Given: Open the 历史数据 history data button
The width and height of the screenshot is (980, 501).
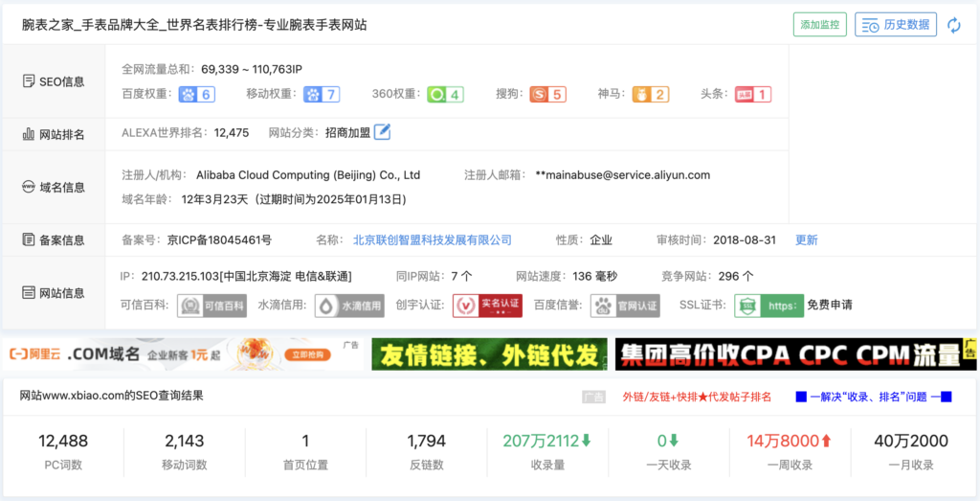Looking at the screenshot, I should click(x=896, y=25).
